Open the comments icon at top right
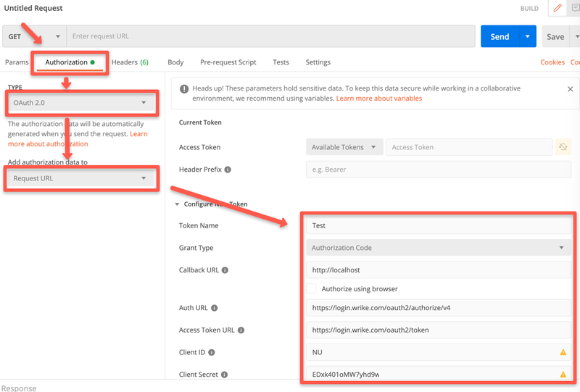The image size is (580, 392). 575,9
